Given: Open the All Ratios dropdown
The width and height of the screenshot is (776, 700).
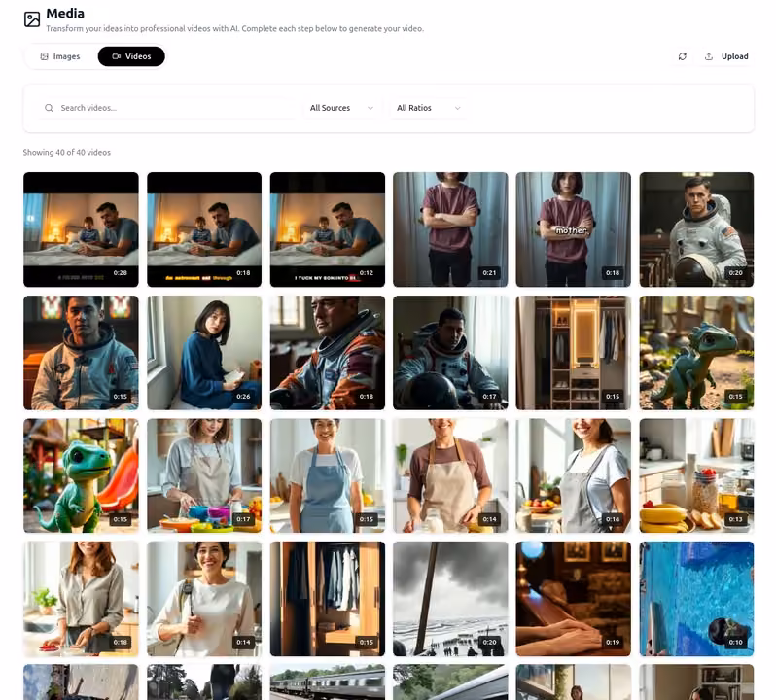Looking at the screenshot, I should (x=428, y=108).
